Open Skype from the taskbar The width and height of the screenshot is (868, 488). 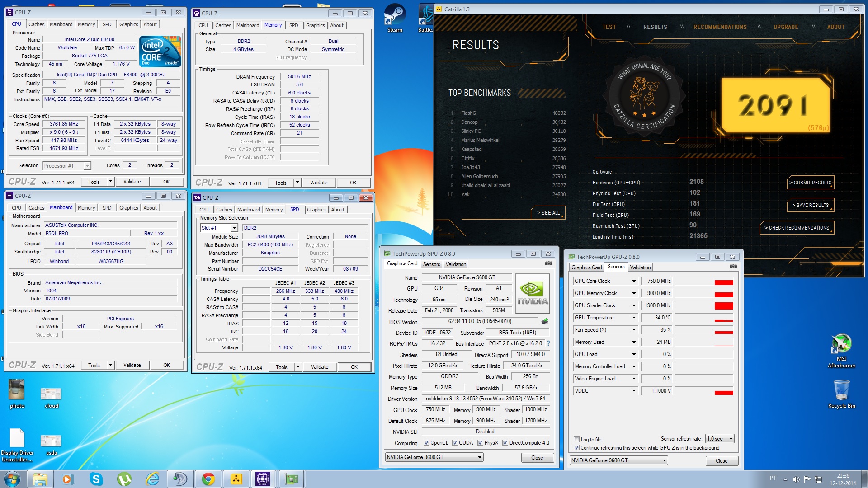point(96,479)
